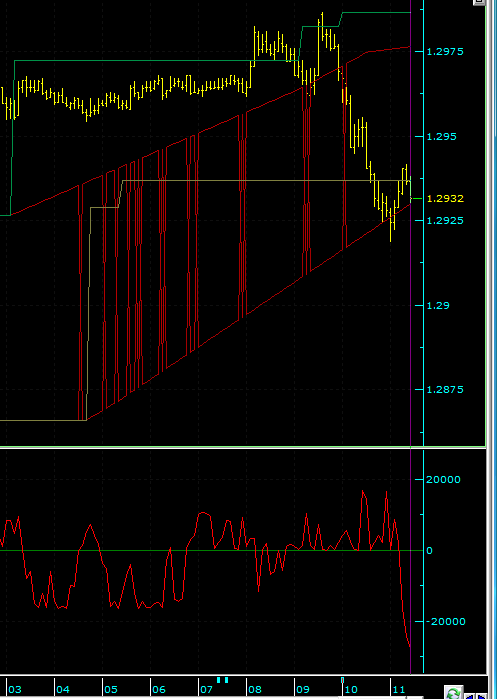This screenshot has height=699, width=497.
Task: Click the 1.2975 price axis label
Action: coord(445,52)
